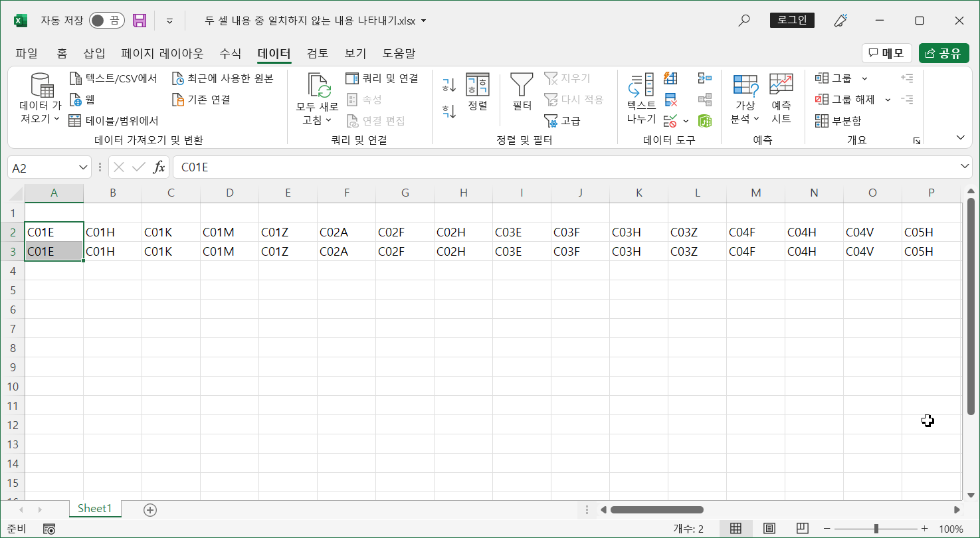Open the 개요 dialog launcher

917,141
